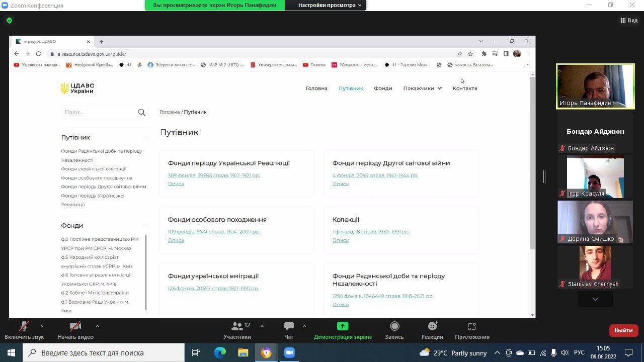Open the Apps icon in Zoom

[471, 326]
